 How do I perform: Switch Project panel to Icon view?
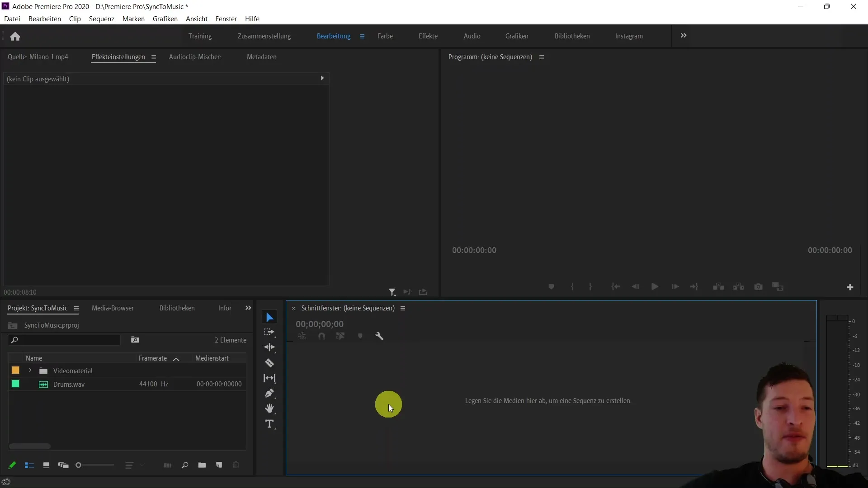[x=46, y=465]
